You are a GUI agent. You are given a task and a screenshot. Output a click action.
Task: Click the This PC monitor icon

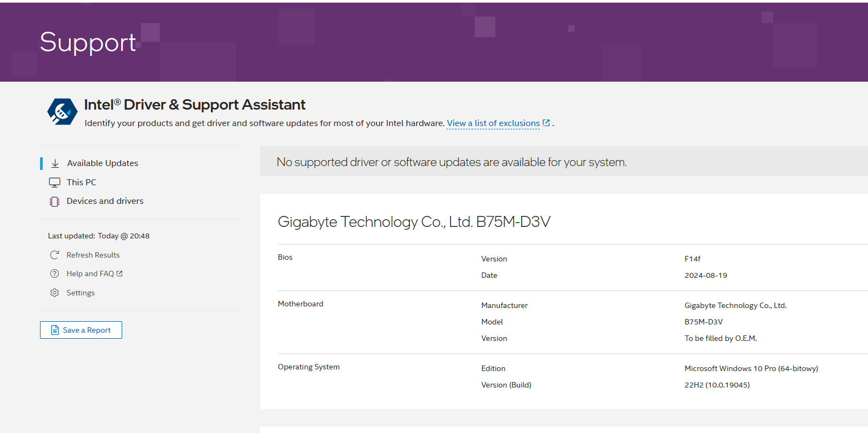(55, 183)
